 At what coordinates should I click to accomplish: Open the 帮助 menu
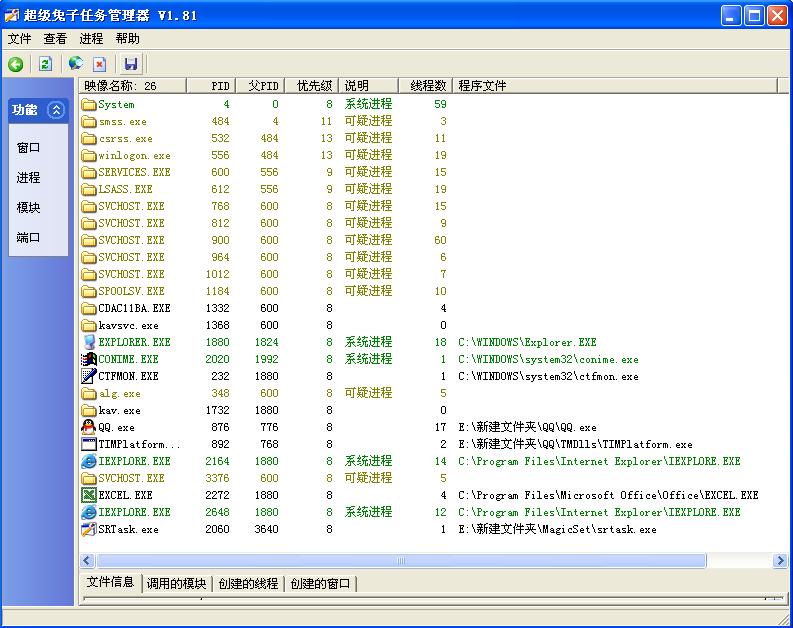127,39
